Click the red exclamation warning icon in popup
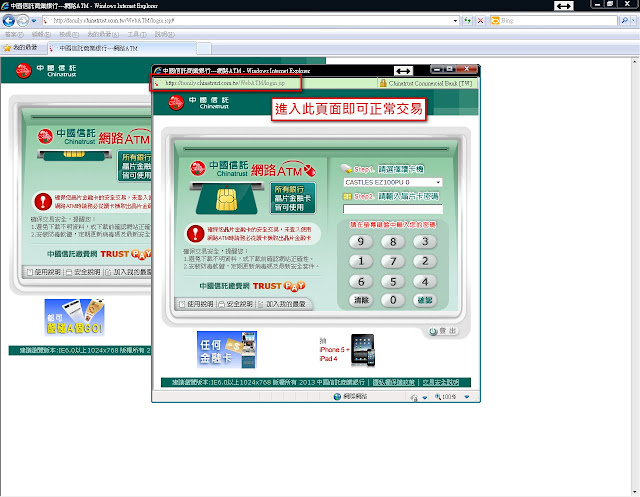 coord(196,233)
